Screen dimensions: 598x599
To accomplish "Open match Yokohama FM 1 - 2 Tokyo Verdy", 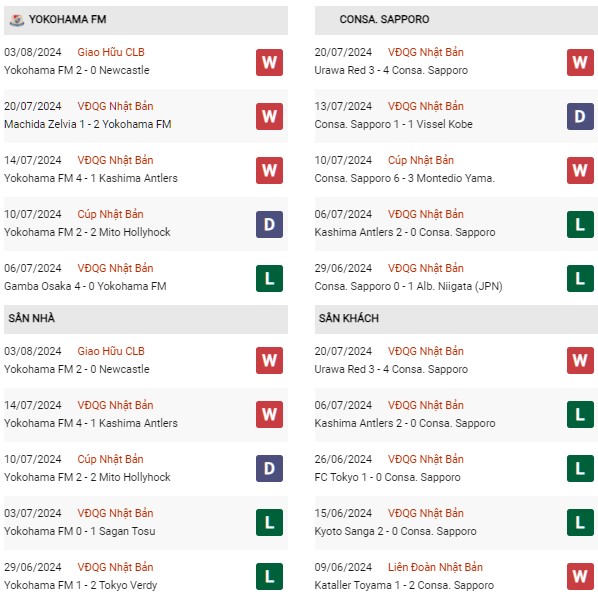I will coord(81,585).
